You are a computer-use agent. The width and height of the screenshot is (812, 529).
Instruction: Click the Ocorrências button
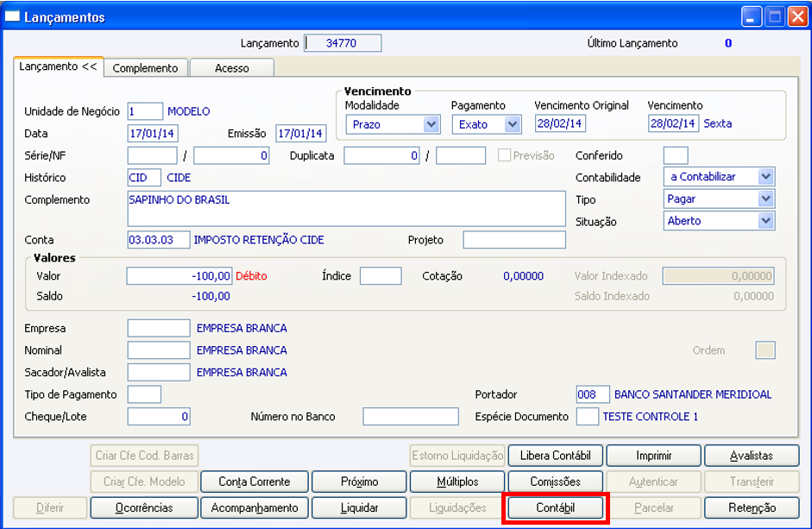[x=144, y=507]
